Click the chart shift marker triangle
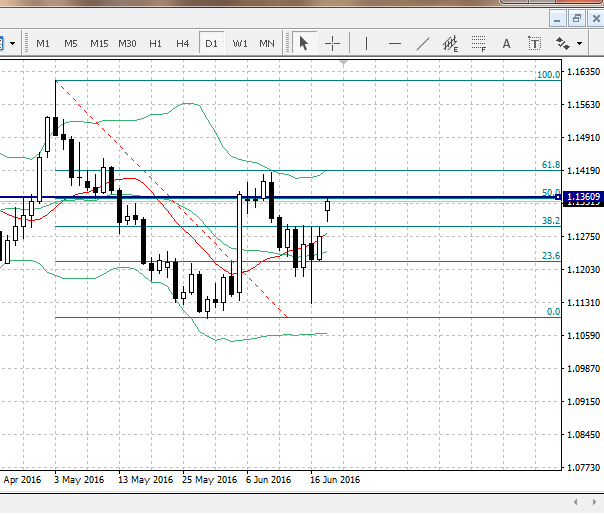The image size is (604, 514). (344, 62)
